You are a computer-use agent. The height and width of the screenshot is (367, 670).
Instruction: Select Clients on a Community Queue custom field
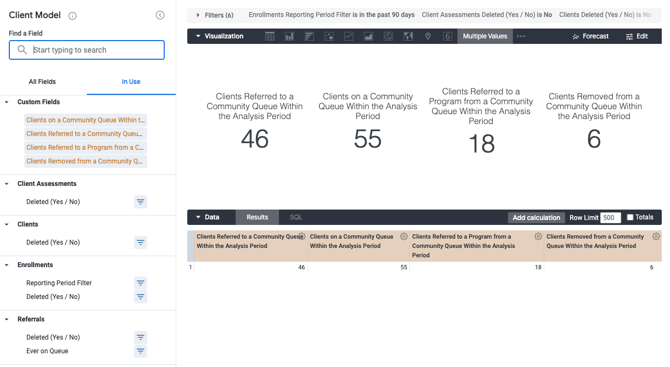point(85,120)
